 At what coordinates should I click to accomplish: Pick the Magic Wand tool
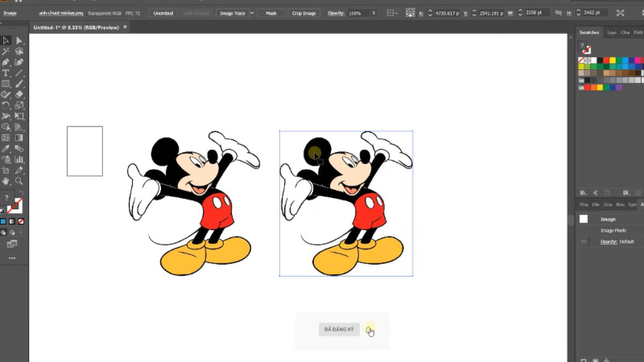6,51
